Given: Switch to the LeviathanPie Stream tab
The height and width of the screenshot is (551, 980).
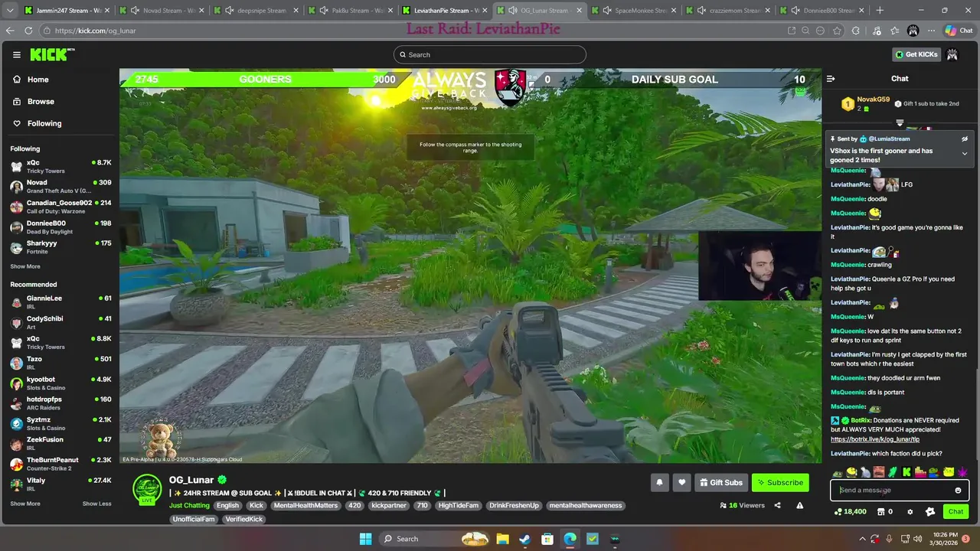Looking at the screenshot, I should coord(443,11).
